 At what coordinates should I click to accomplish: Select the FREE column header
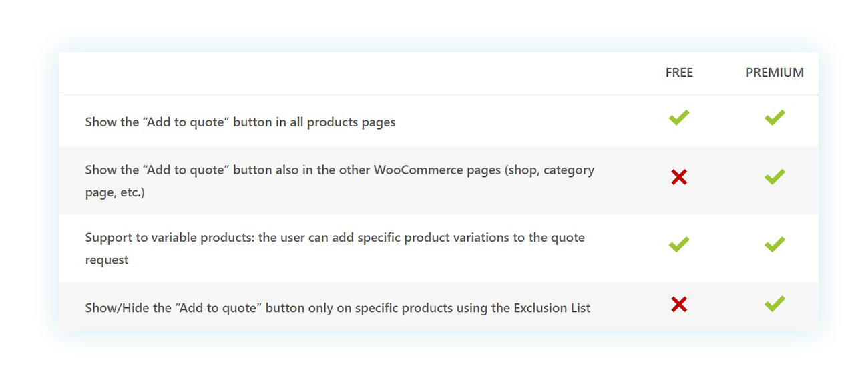point(679,73)
